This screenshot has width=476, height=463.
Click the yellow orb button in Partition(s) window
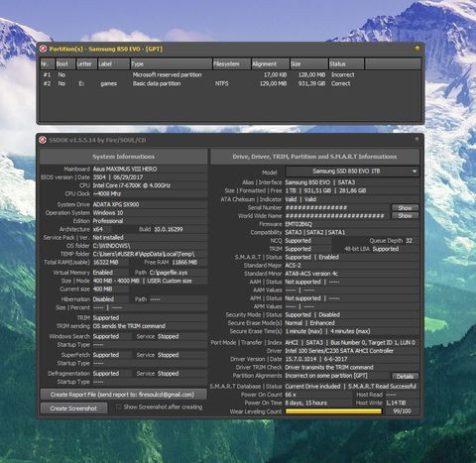(x=417, y=49)
